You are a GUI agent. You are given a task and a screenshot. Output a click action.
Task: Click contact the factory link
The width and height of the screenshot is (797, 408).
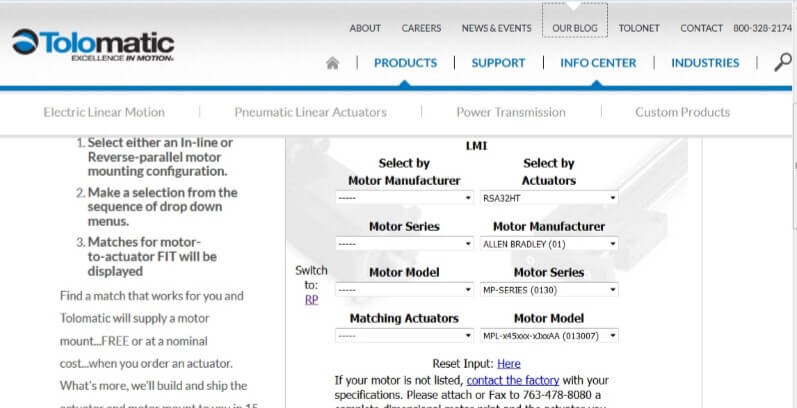coord(513,380)
